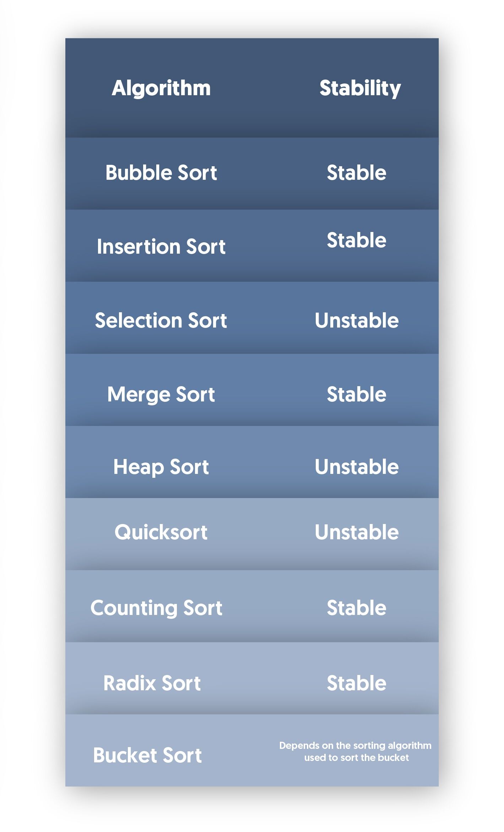Click the Stability column header
Image resolution: width=504 pixels, height=832 pixels.
[360, 88]
